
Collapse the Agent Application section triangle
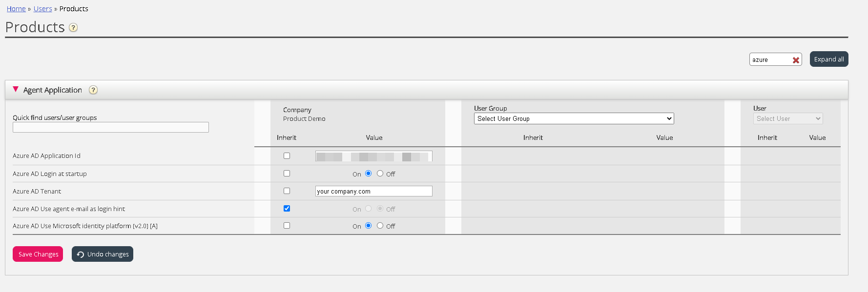click(16, 90)
